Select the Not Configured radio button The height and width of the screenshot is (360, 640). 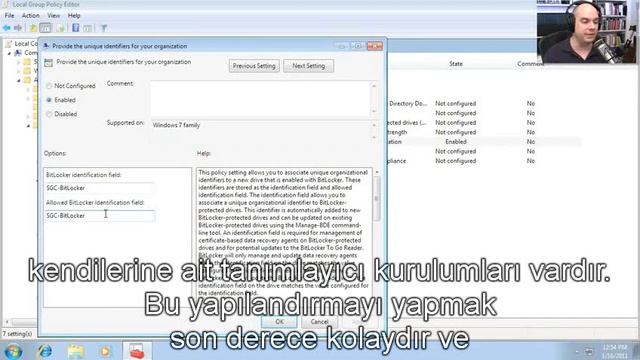[x=49, y=86]
